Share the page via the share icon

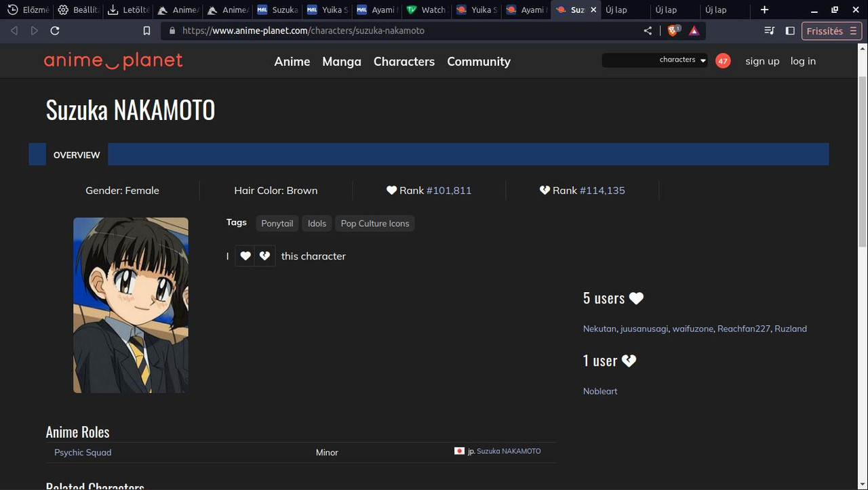(x=648, y=30)
